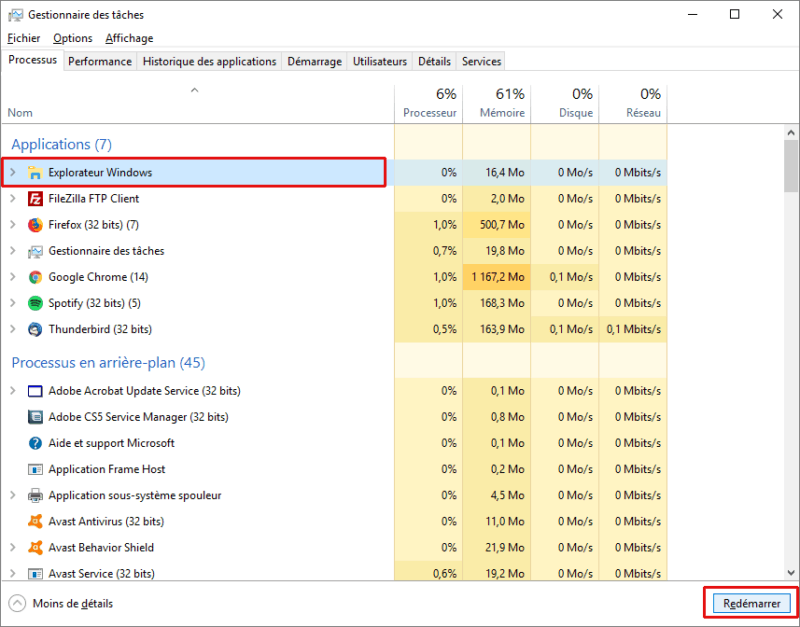
Task: Select the Avast Antivirus icon
Action: click(36, 521)
